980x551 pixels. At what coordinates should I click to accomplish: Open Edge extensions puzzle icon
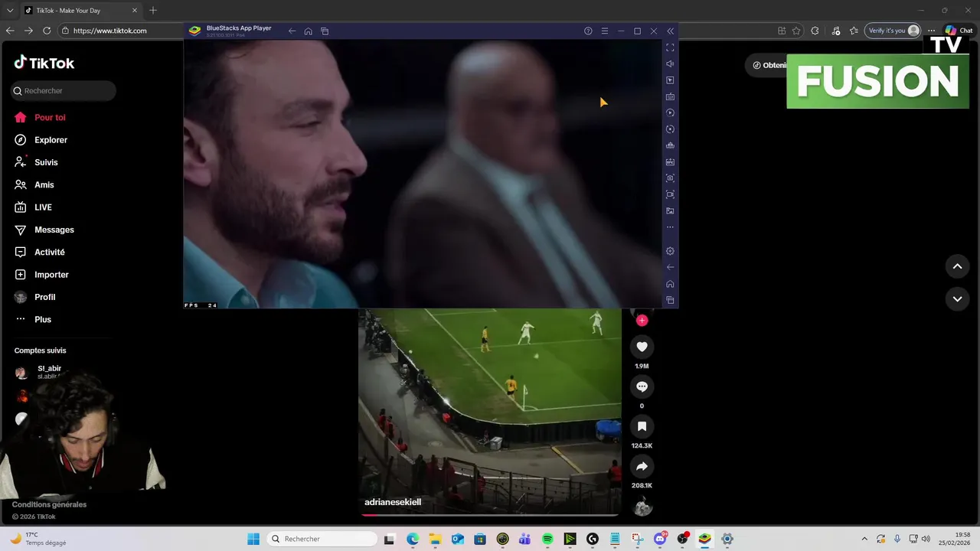815,31
